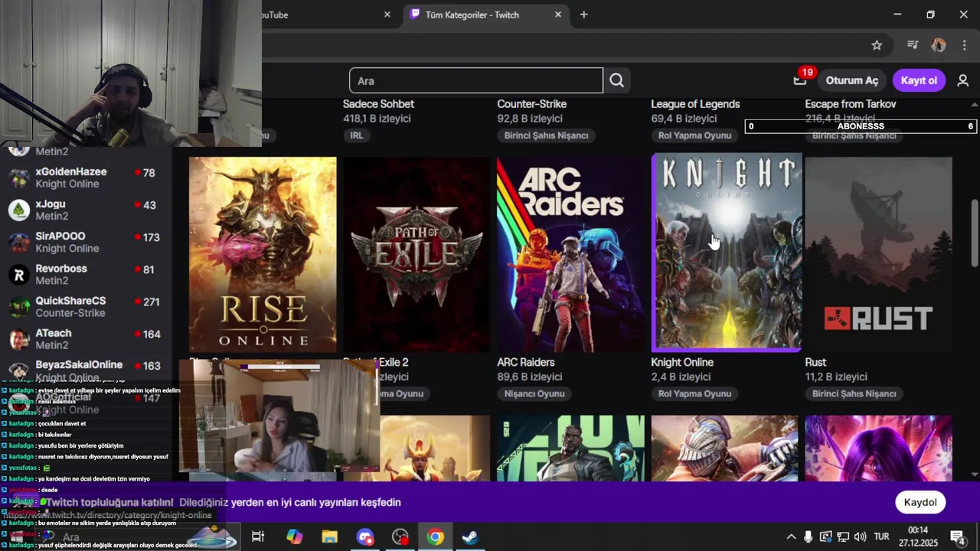This screenshot has height=551, width=980.
Task: Open the Knight Online cover art
Action: pos(727,252)
